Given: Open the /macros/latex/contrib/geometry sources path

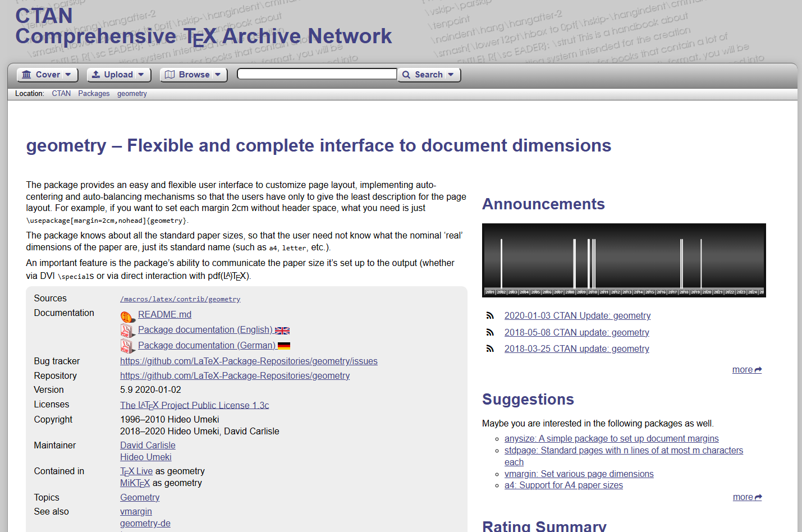Looking at the screenshot, I should pyautogui.click(x=180, y=299).
